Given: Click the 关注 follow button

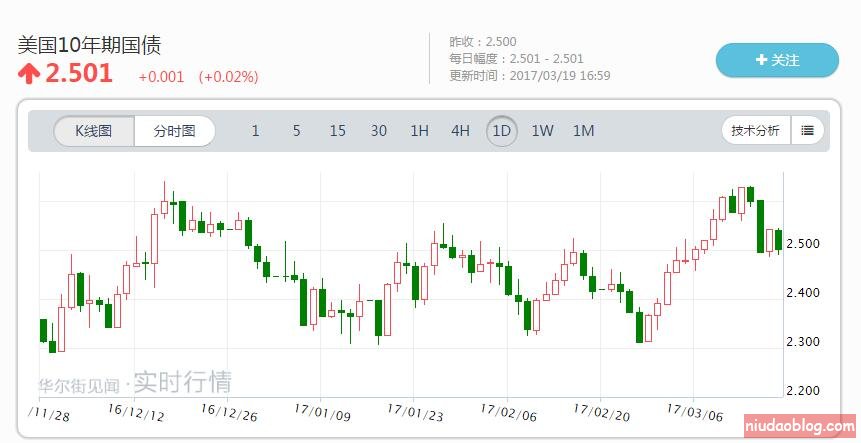Looking at the screenshot, I should point(777,60).
